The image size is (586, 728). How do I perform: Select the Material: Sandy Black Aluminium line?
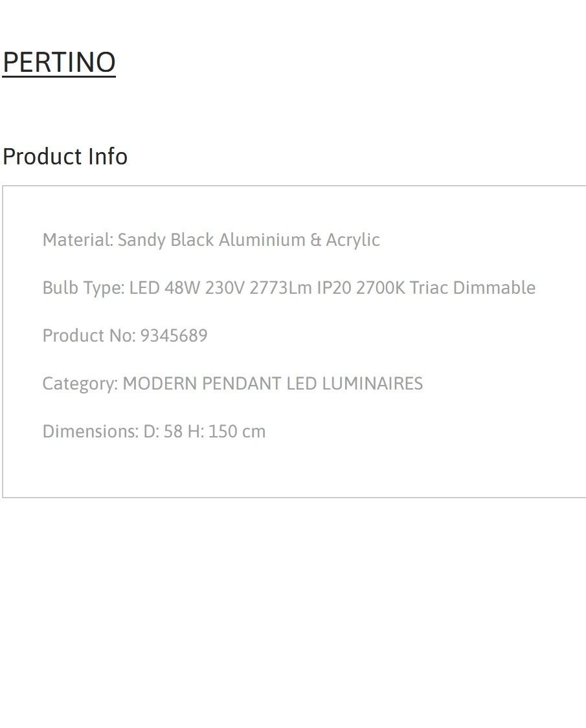point(211,240)
